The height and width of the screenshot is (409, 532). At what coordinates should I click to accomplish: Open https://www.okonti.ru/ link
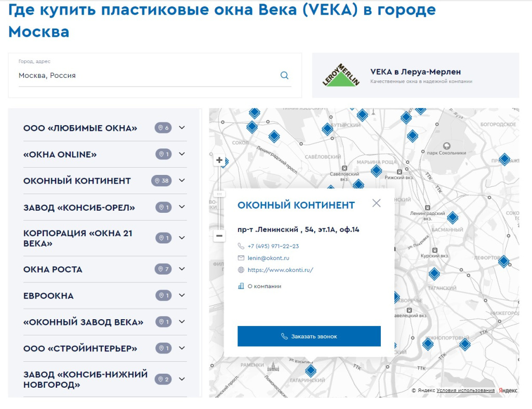[280, 270]
